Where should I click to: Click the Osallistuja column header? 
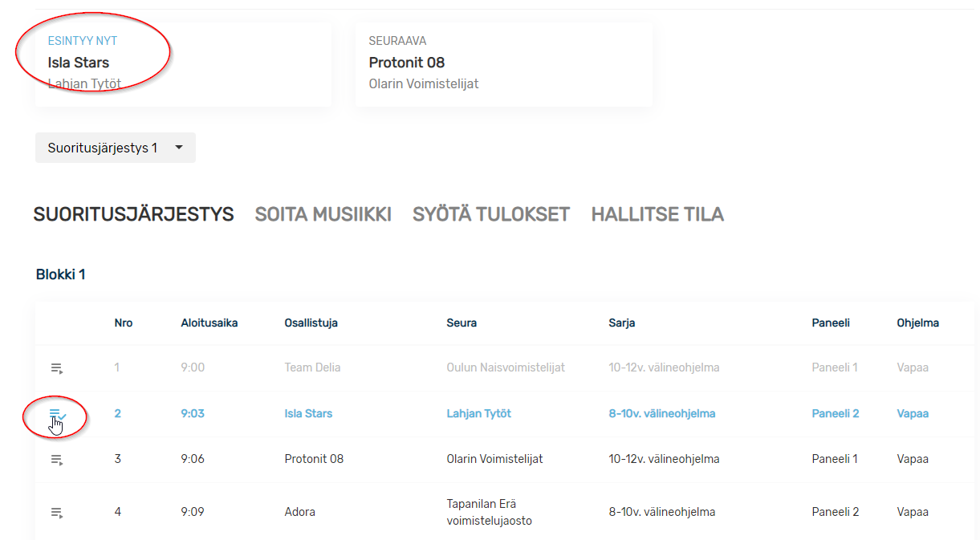click(x=311, y=323)
